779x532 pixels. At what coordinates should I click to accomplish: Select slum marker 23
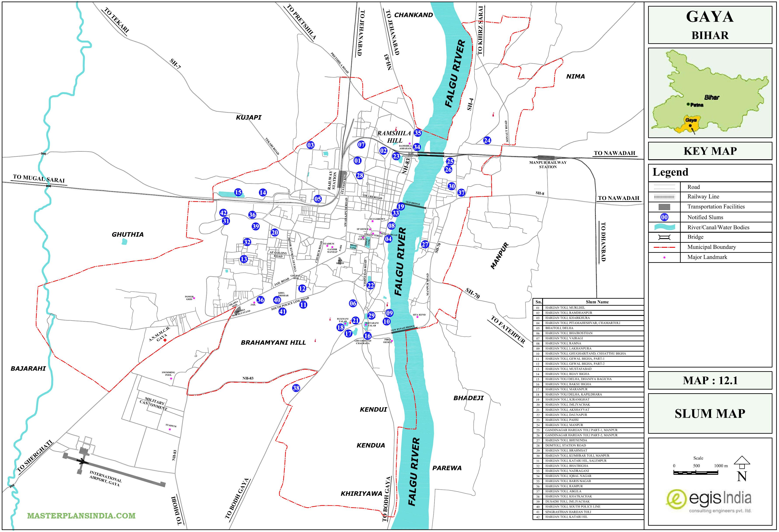click(396, 156)
